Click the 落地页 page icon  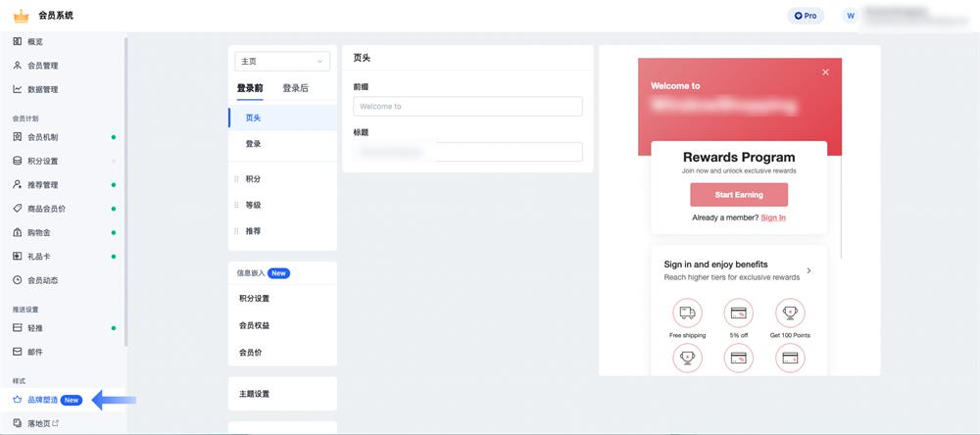18,423
